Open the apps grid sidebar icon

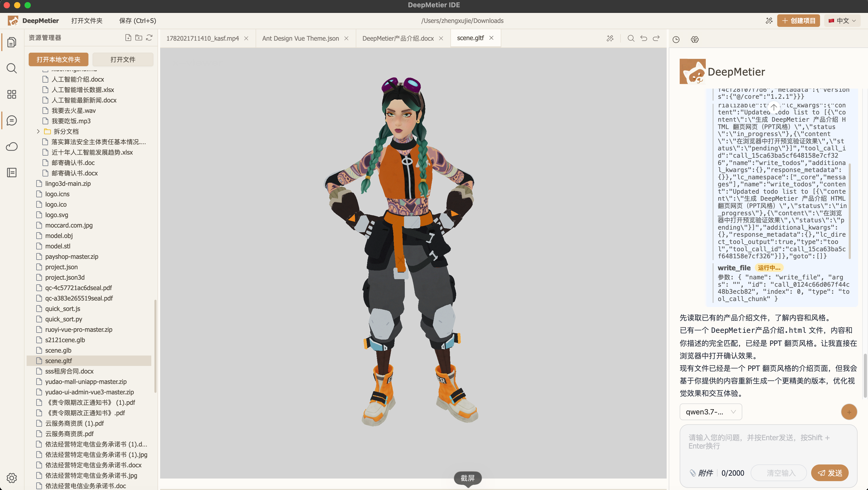(11, 94)
